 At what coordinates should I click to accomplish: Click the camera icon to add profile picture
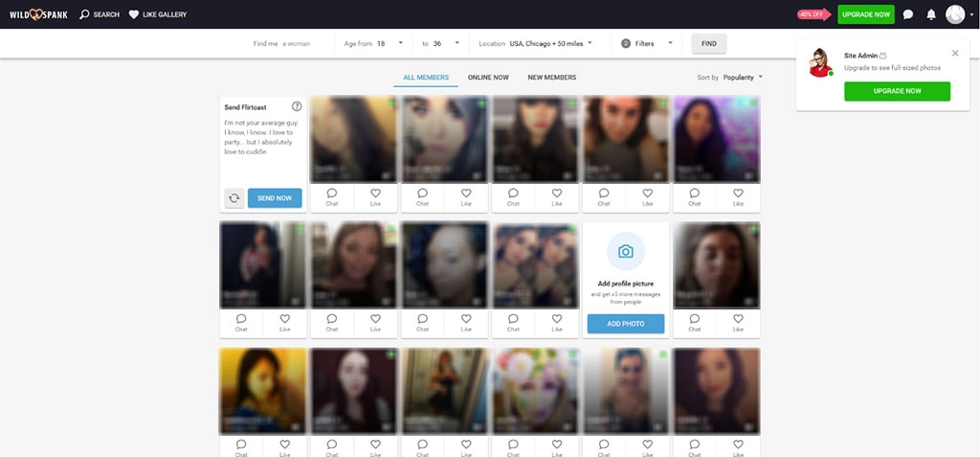coord(625,251)
